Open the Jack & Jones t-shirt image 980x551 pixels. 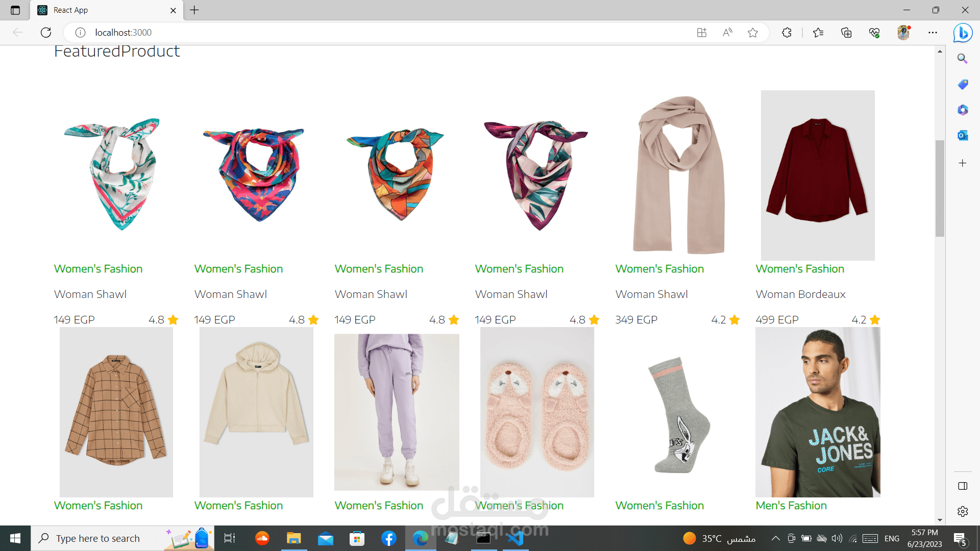pos(818,412)
